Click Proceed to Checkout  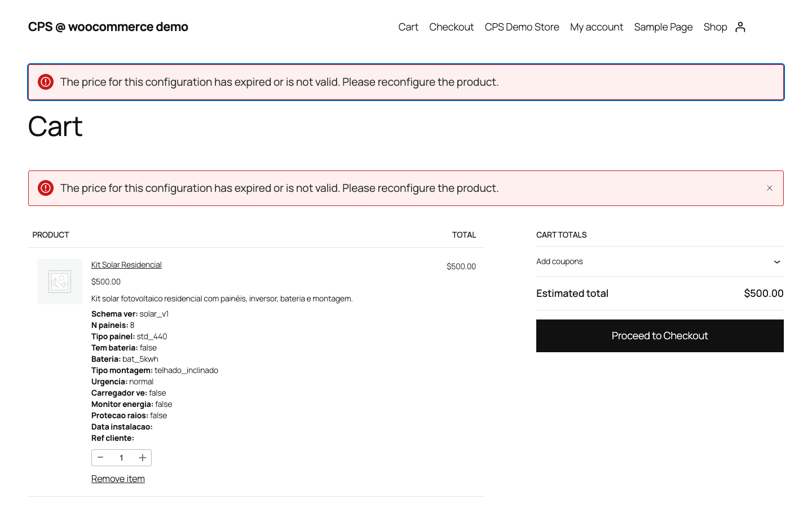coord(660,335)
